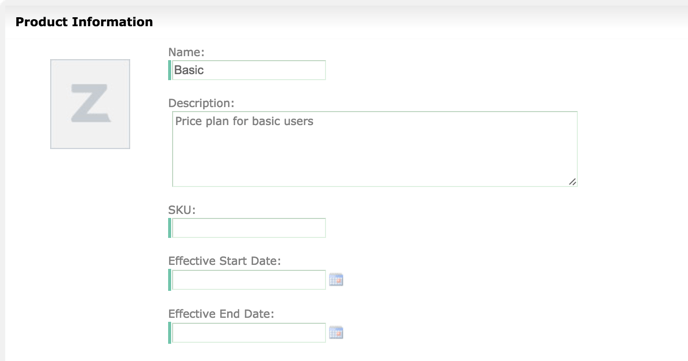Viewport: 688px width, 361px height.
Task: Focus the Effective End Date text box
Action: tap(249, 333)
